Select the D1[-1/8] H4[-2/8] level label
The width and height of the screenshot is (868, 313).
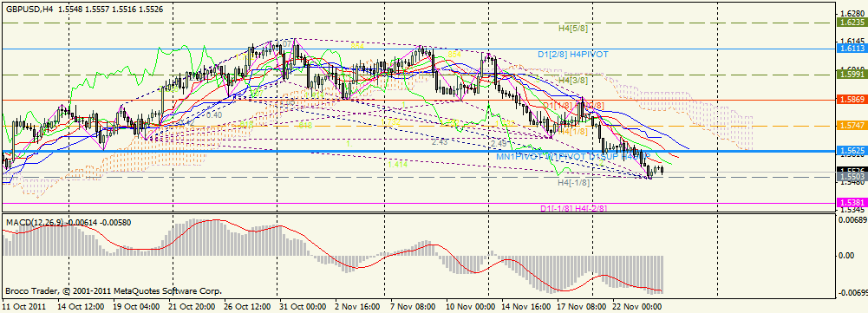(x=573, y=208)
